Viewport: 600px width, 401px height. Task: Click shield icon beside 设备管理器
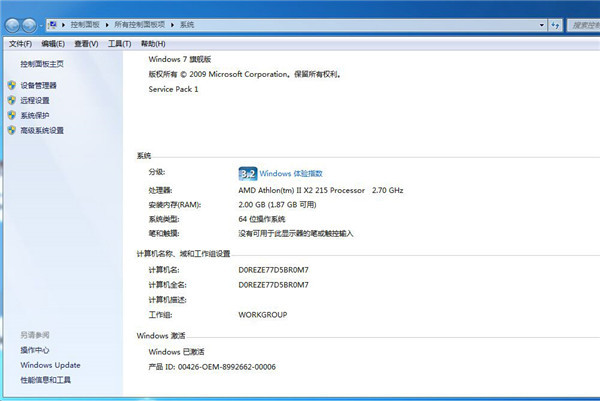coord(12,85)
